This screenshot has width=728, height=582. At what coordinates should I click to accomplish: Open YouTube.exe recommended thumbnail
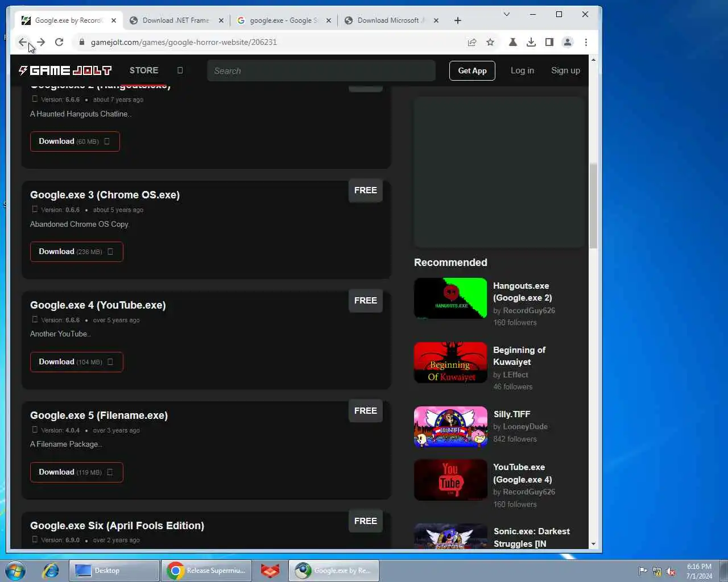pyautogui.click(x=450, y=480)
